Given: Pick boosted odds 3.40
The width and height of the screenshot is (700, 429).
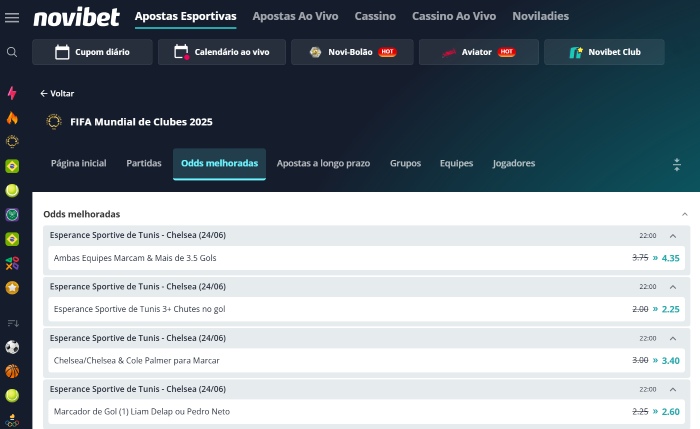Looking at the screenshot, I should point(671,361).
